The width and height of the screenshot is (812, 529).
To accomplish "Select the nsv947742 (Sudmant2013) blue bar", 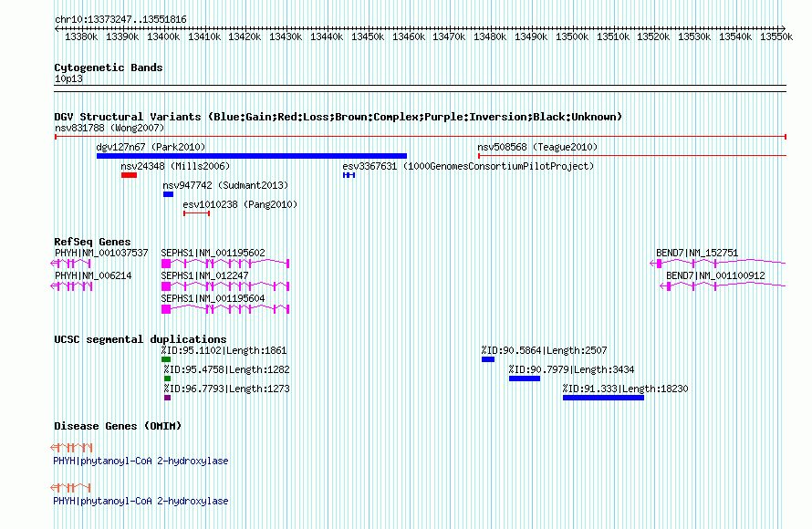I will (x=168, y=194).
